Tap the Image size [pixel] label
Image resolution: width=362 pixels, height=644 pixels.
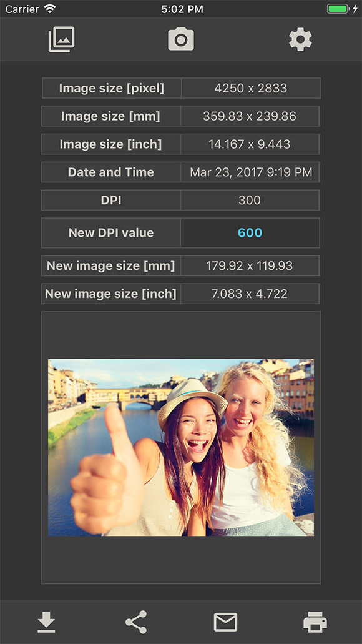[112, 88]
